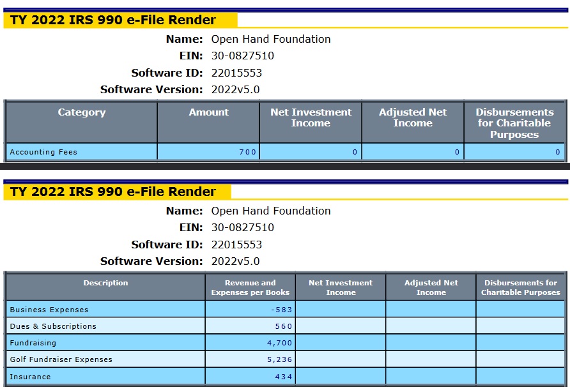Select the Business Expenses row label

tap(49, 310)
